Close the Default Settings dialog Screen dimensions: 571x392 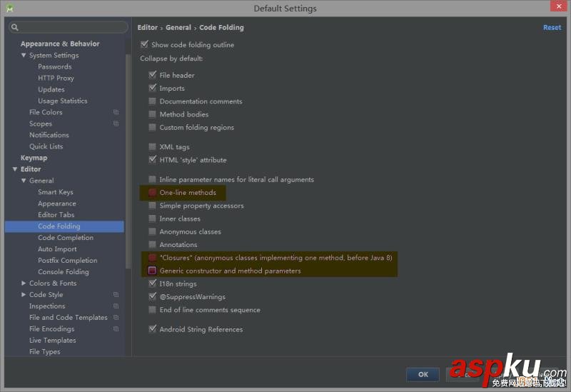click(x=559, y=6)
